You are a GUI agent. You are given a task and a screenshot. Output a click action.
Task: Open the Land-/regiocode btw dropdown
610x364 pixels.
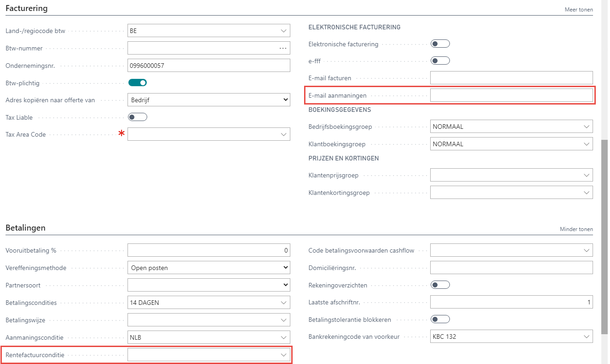283,31
